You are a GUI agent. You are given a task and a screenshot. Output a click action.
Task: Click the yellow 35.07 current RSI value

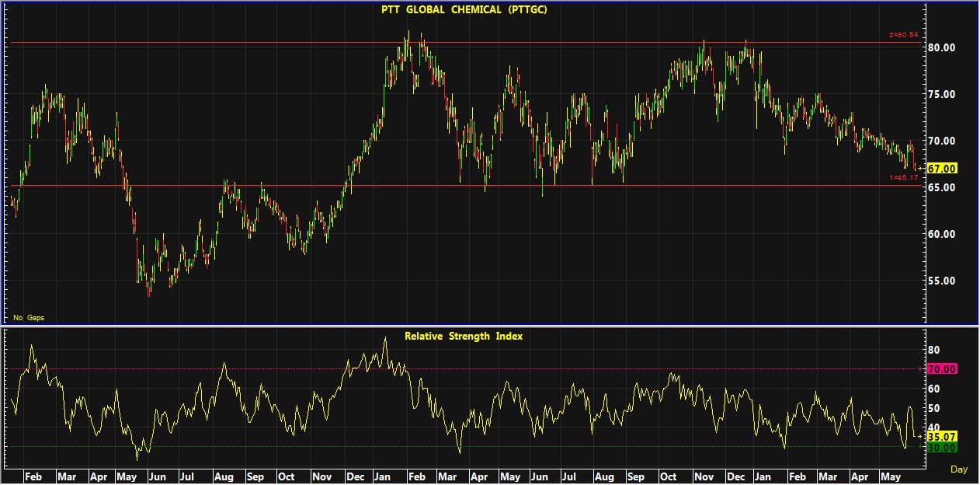[x=942, y=437]
